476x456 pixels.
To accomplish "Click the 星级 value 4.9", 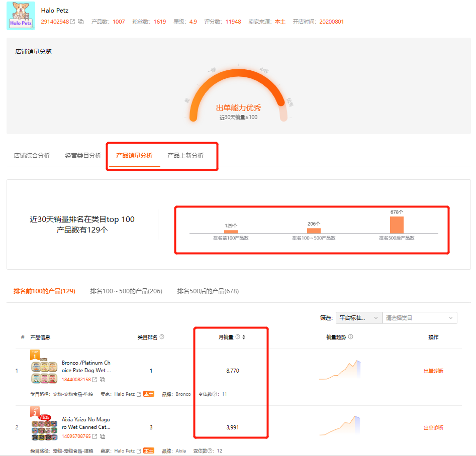I will [193, 22].
